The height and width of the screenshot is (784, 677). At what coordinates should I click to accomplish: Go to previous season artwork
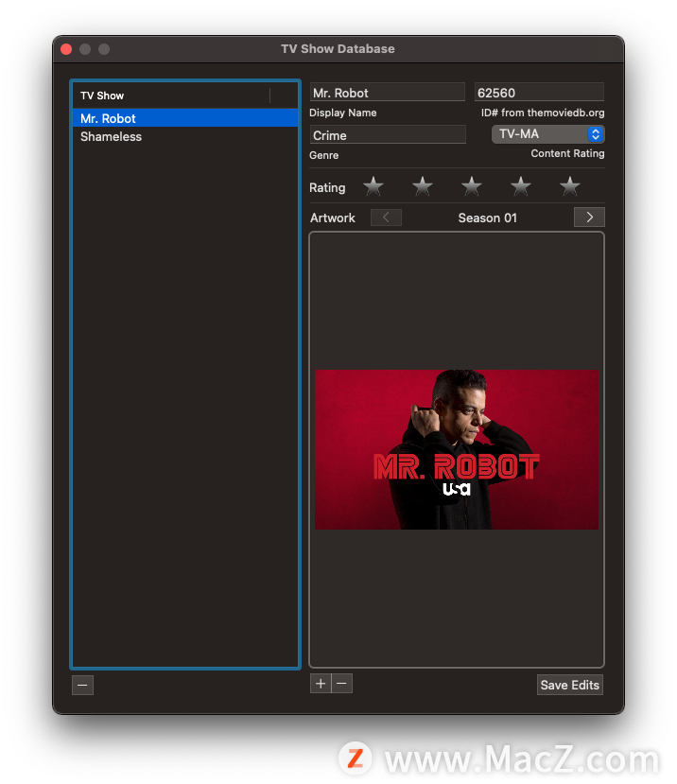[386, 217]
